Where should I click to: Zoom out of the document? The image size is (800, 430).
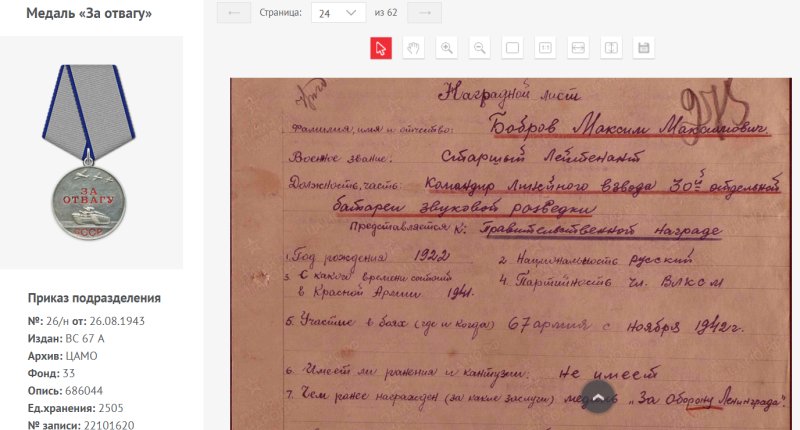coord(479,48)
